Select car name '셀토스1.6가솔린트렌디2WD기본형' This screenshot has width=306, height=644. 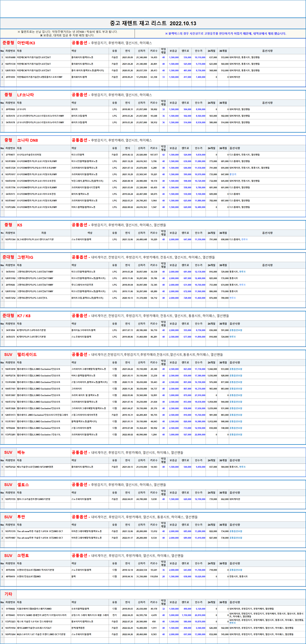point(33,499)
